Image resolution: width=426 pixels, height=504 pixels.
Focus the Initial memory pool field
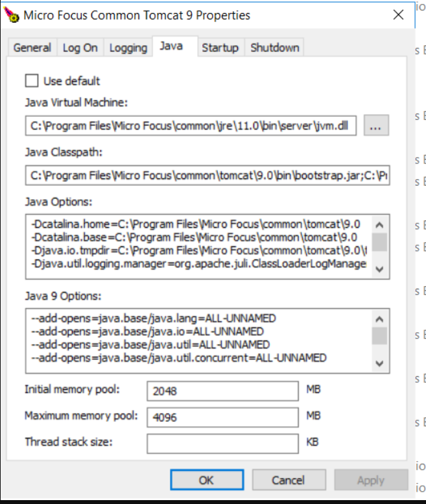(222, 391)
